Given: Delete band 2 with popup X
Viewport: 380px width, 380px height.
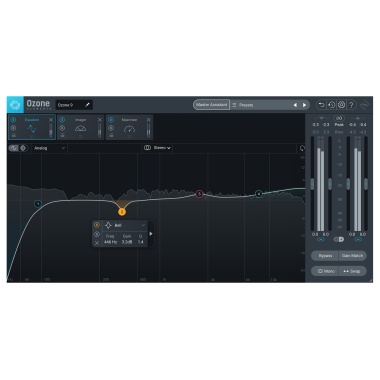Looking at the screenshot, I should point(97,243).
